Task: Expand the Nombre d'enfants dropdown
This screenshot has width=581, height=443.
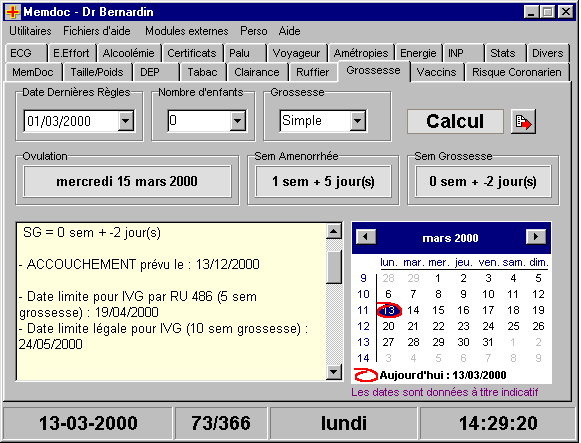Action: tap(237, 121)
